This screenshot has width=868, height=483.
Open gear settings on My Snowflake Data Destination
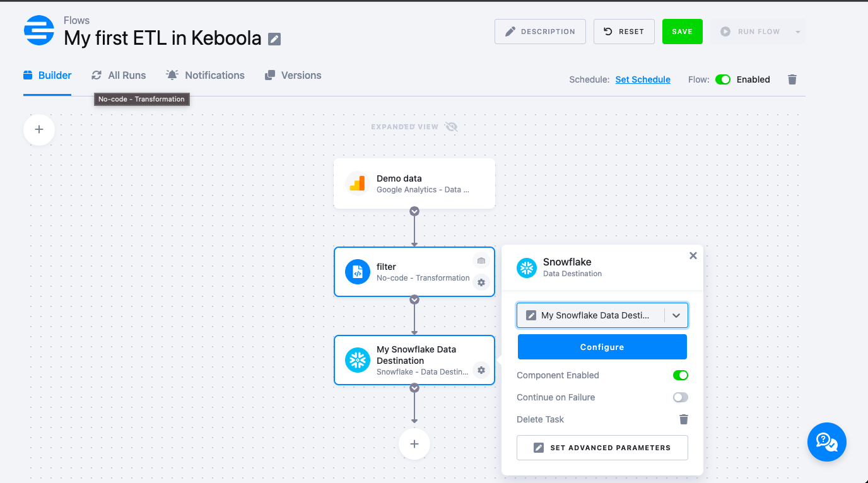[481, 370]
